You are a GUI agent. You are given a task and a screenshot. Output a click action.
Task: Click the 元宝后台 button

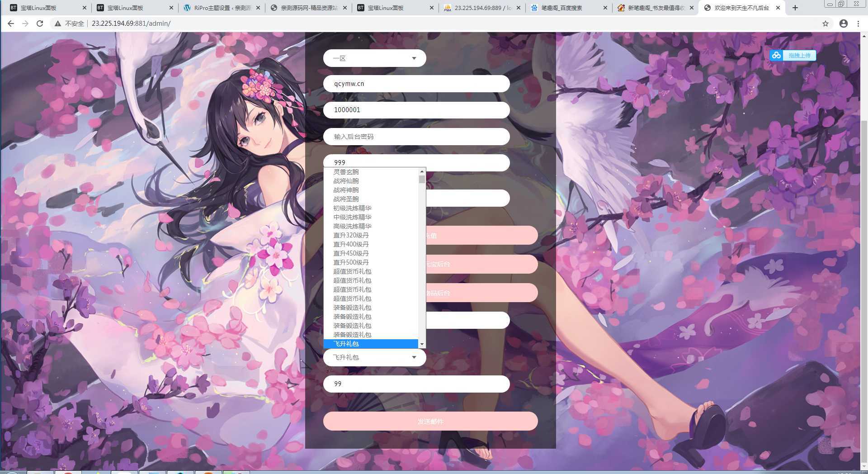[481, 264]
